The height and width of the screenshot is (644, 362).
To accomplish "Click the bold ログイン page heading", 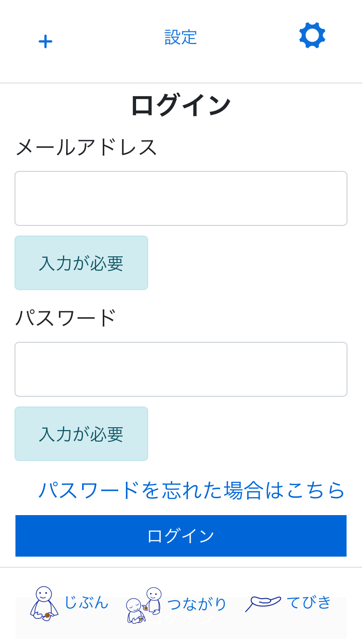I will tap(181, 105).
